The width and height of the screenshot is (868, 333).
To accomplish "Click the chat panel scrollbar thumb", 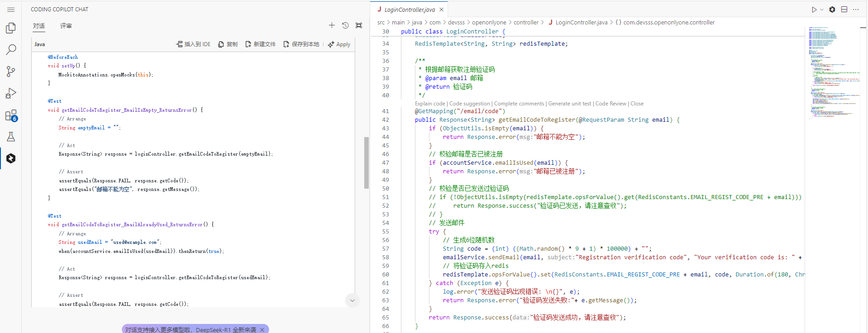I will click(x=366, y=162).
